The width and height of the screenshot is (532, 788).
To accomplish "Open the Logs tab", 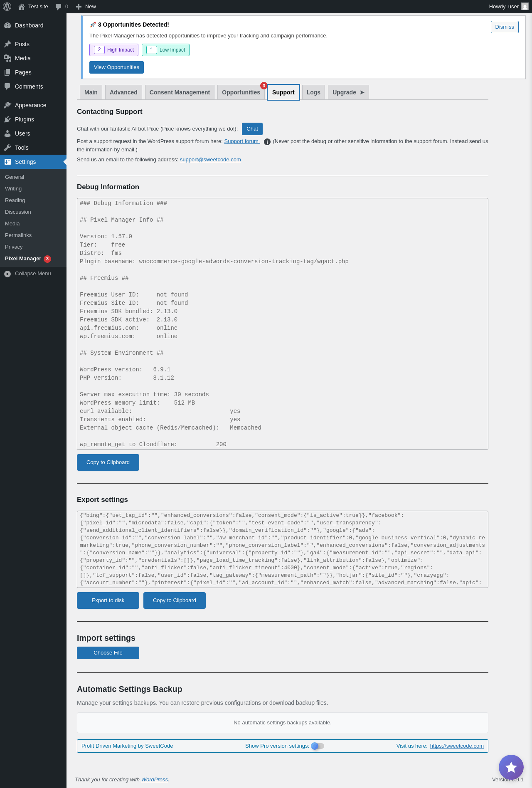I will coord(313,92).
